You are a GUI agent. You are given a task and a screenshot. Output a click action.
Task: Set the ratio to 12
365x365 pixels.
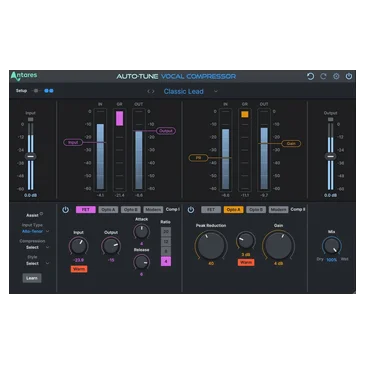coord(166,242)
